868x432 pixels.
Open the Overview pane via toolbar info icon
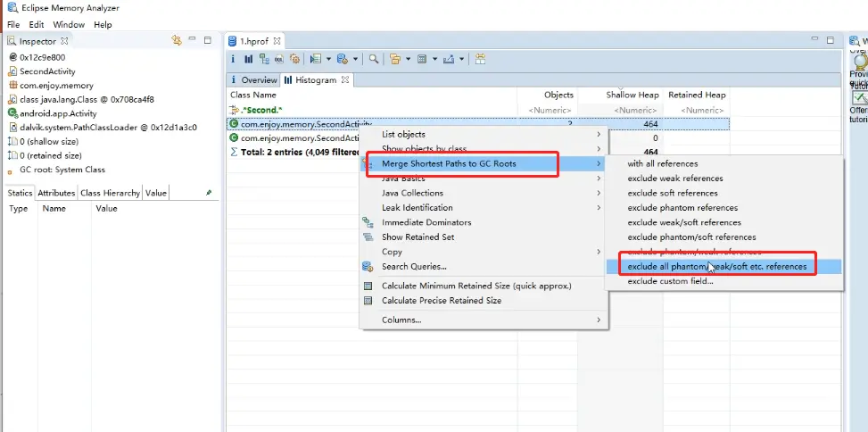pyautogui.click(x=233, y=59)
